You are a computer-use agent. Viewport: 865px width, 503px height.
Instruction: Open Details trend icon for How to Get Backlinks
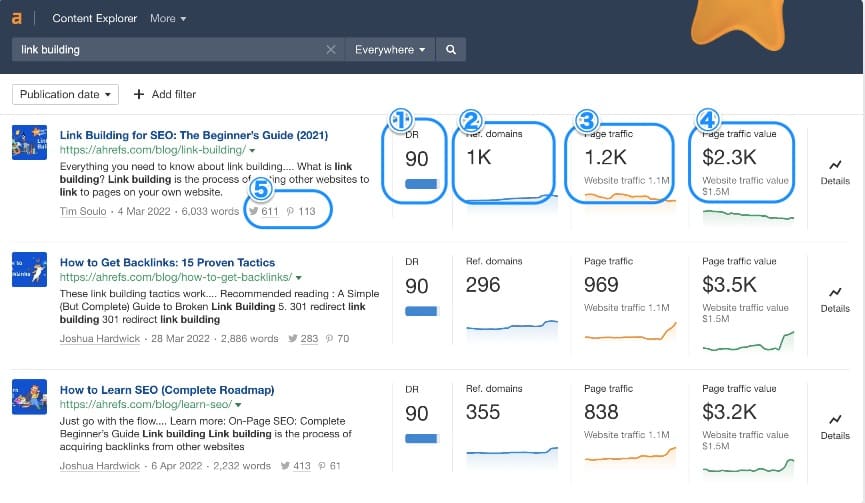835,292
